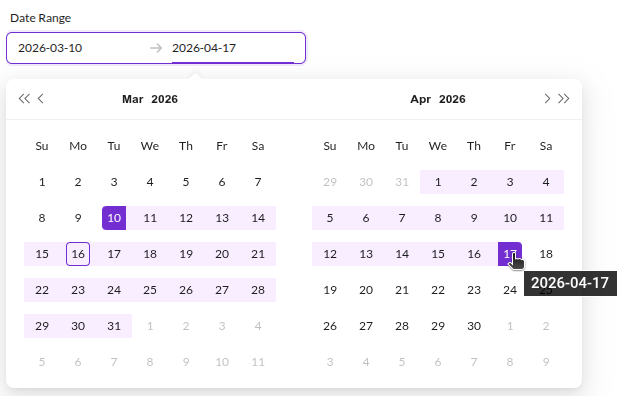The height and width of the screenshot is (396, 623).
Task: Pick March 30 Monday cell
Action: coord(78,326)
